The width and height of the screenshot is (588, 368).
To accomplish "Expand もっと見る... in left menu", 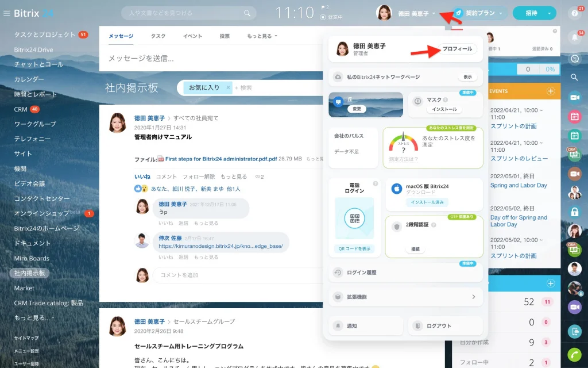I will (34, 317).
